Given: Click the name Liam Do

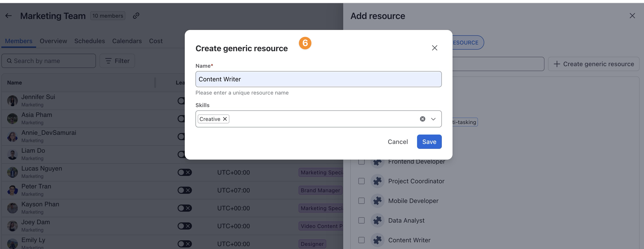Looking at the screenshot, I should coord(33,151).
